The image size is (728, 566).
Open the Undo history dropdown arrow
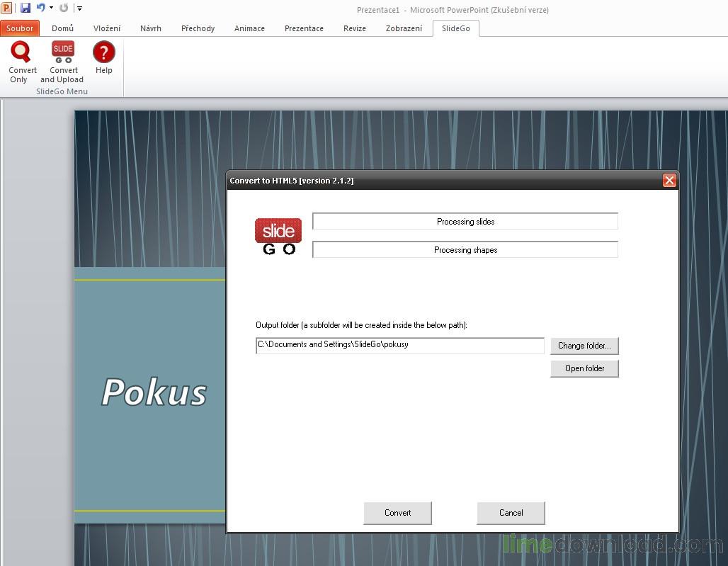click(51, 8)
